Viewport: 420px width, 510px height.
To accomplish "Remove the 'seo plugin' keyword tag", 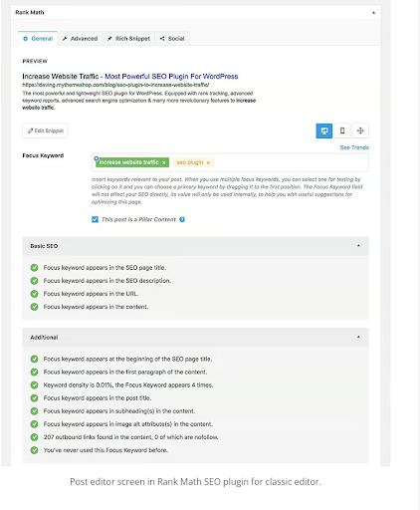I will [208, 162].
